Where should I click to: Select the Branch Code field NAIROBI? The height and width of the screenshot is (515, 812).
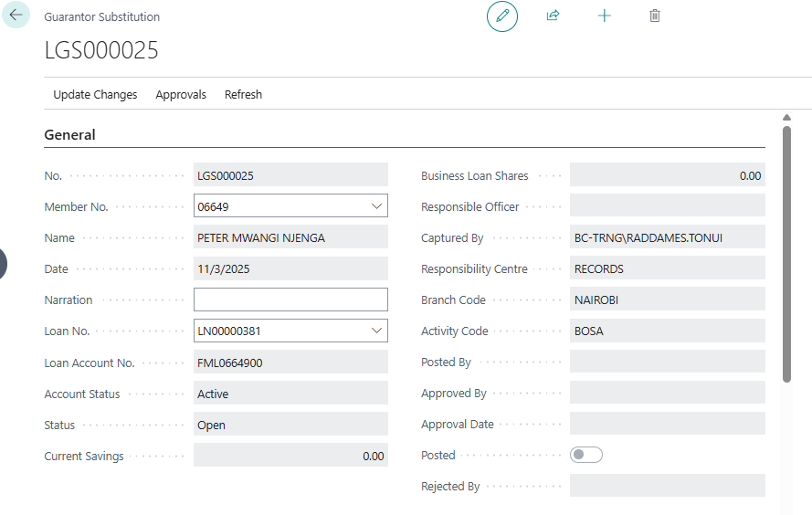pyautogui.click(x=667, y=300)
